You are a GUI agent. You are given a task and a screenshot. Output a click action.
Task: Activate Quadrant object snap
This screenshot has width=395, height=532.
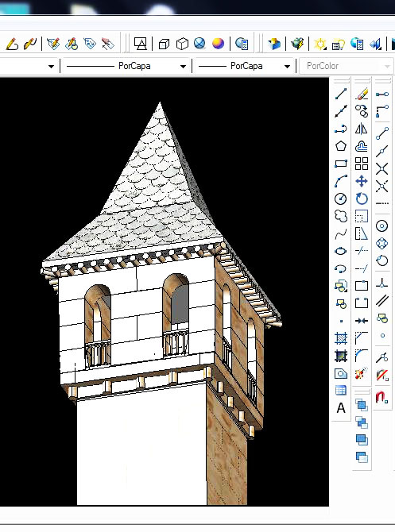click(x=382, y=243)
